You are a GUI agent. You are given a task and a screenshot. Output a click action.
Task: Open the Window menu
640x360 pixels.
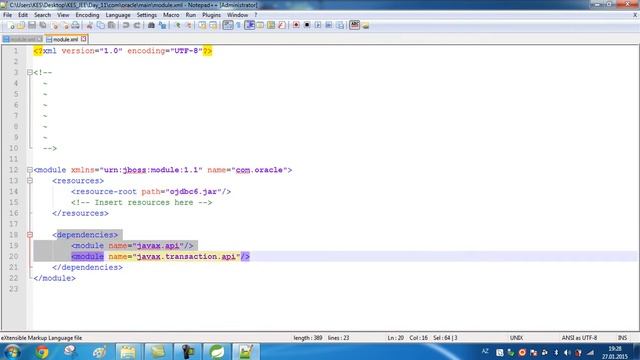click(237, 15)
